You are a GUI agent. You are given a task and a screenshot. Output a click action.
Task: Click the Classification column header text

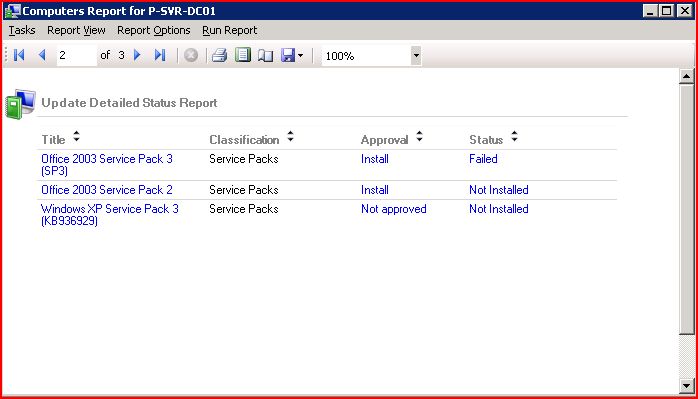(x=244, y=140)
